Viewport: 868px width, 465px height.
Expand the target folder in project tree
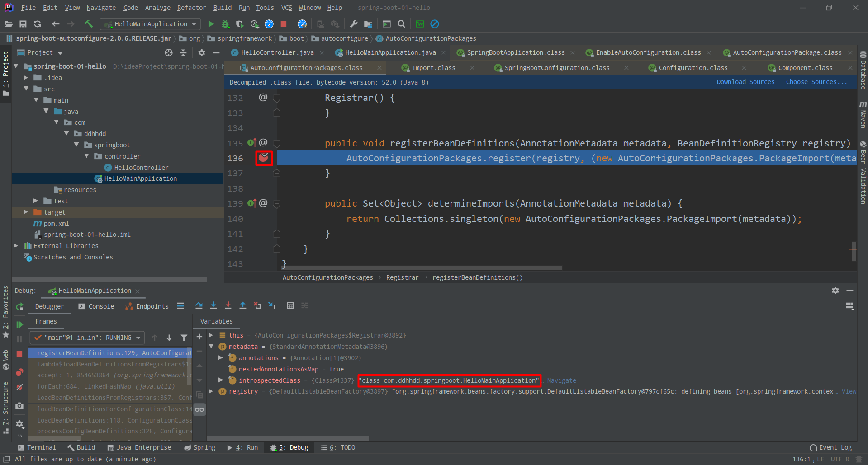(x=26, y=212)
